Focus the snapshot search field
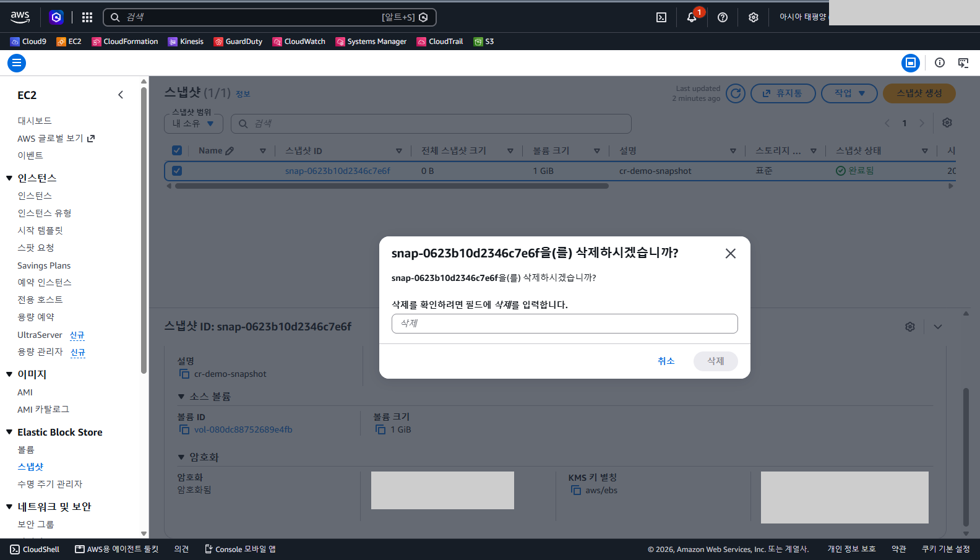The image size is (980, 560). click(431, 124)
